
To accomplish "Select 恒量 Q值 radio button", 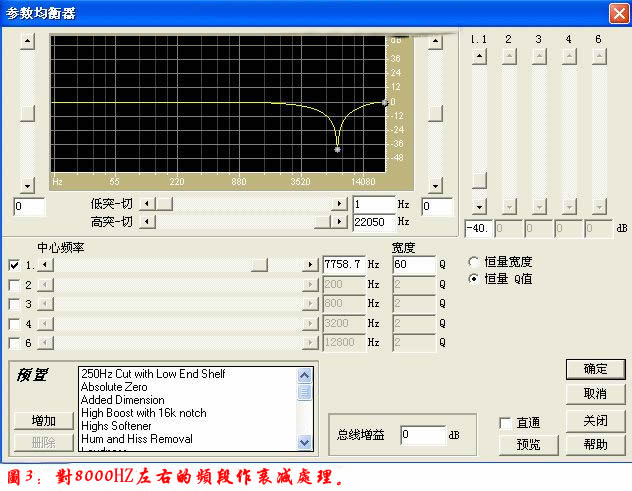I will (x=474, y=279).
